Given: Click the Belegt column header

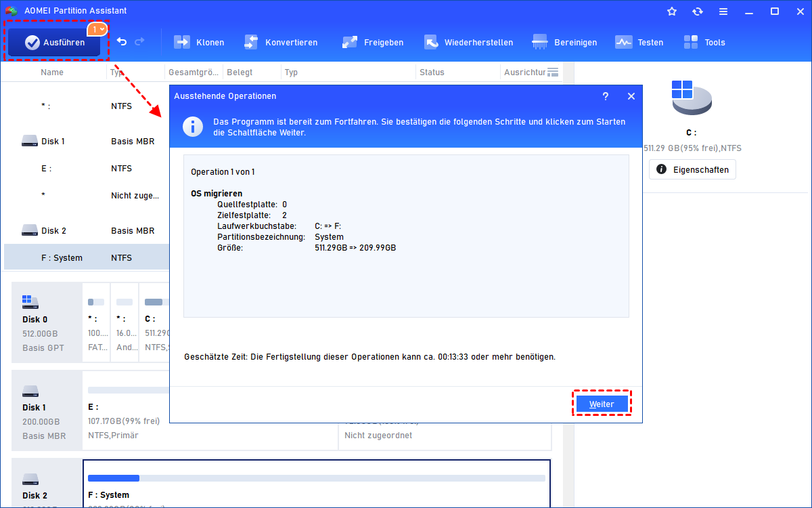Looking at the screenshot, I should coord(240,72).
